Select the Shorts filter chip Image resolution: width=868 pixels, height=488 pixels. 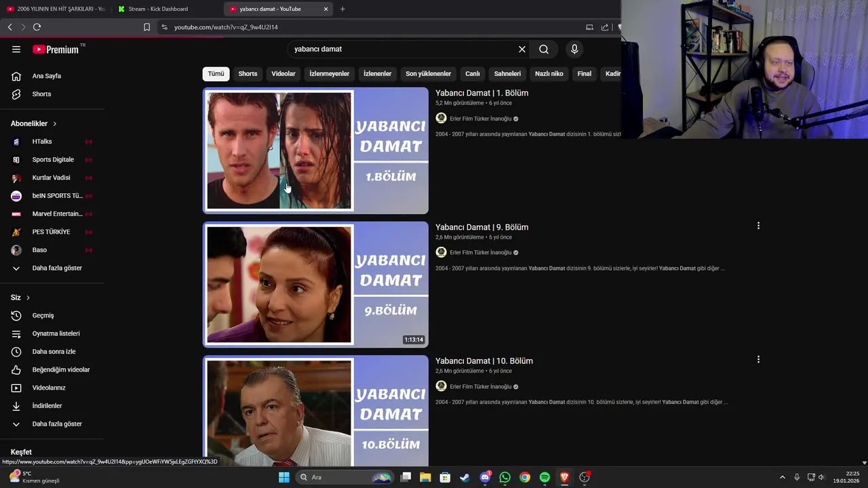click(248, 74)
